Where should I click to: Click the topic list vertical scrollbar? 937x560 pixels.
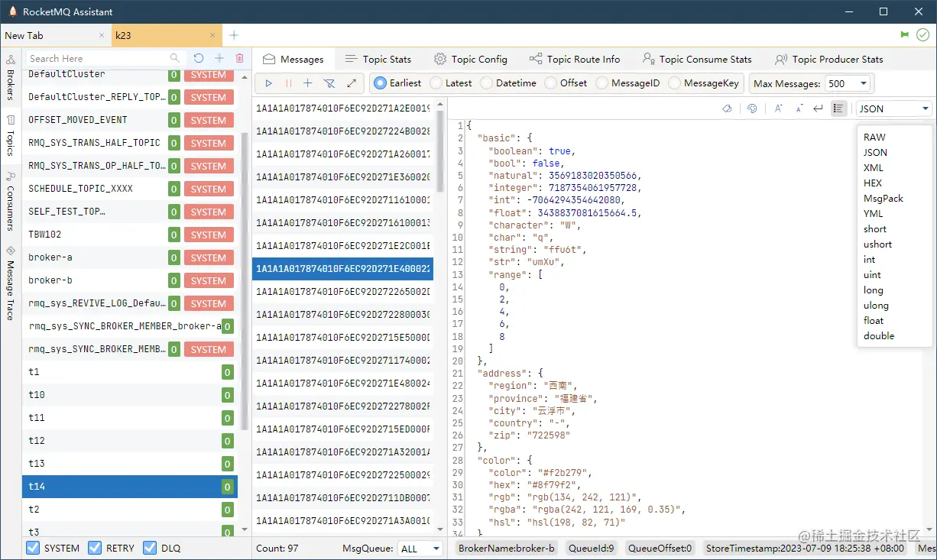coord(245,283)
